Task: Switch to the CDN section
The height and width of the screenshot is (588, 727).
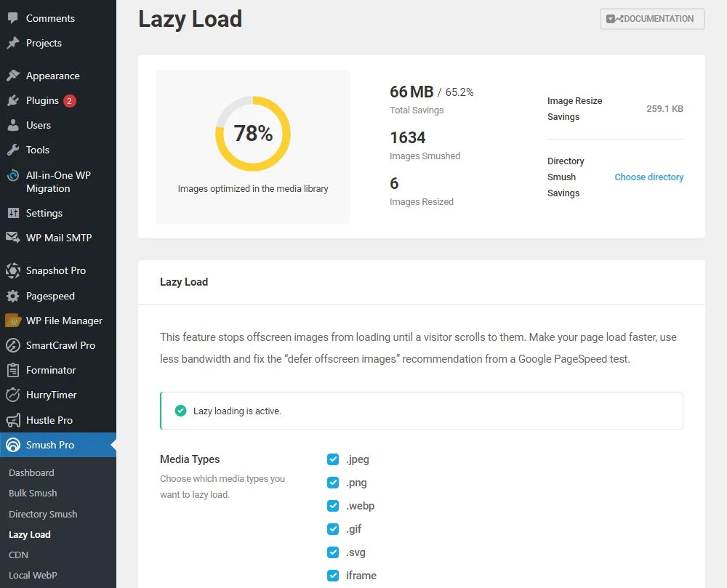Action: (18, 555)
